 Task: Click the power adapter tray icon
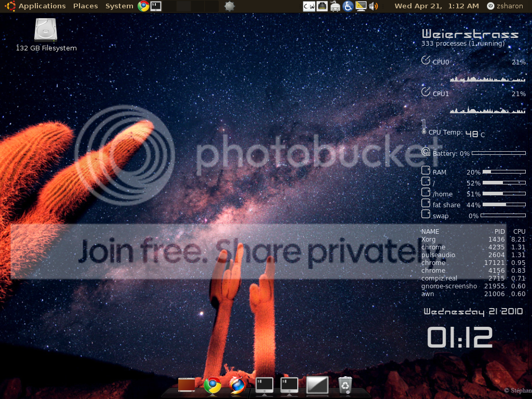click(335, 6)
